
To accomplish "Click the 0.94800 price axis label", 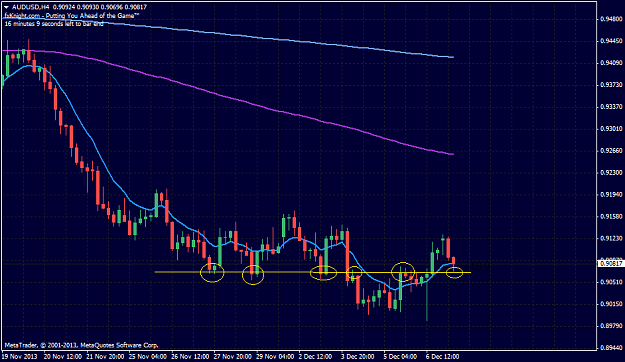I will [x=612, y=19].
